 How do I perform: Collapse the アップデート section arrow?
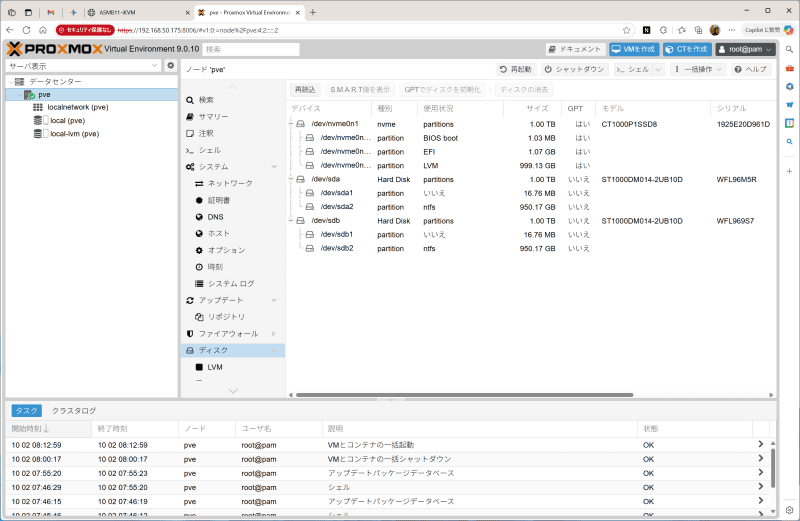(x=274, y=300)
